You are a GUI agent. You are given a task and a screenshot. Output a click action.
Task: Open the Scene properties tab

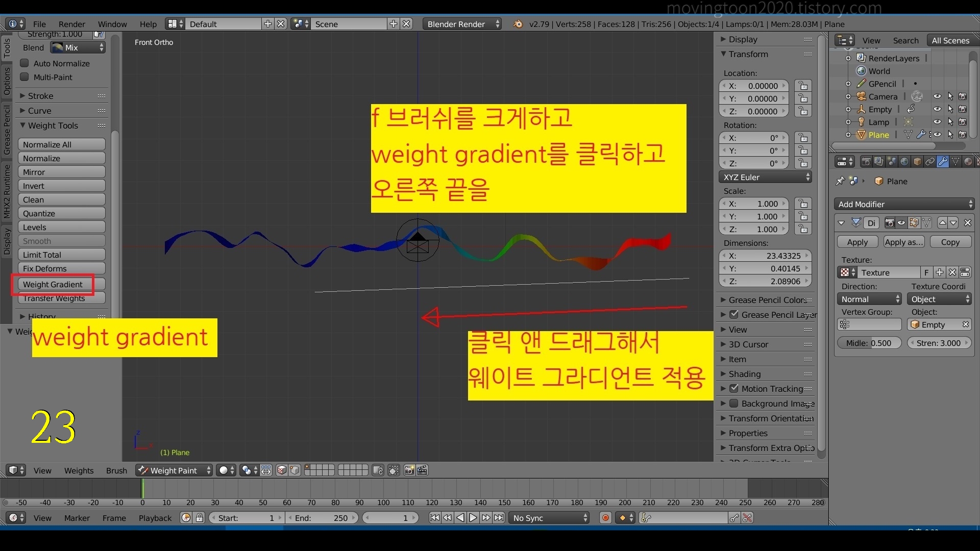coord(892,162)
